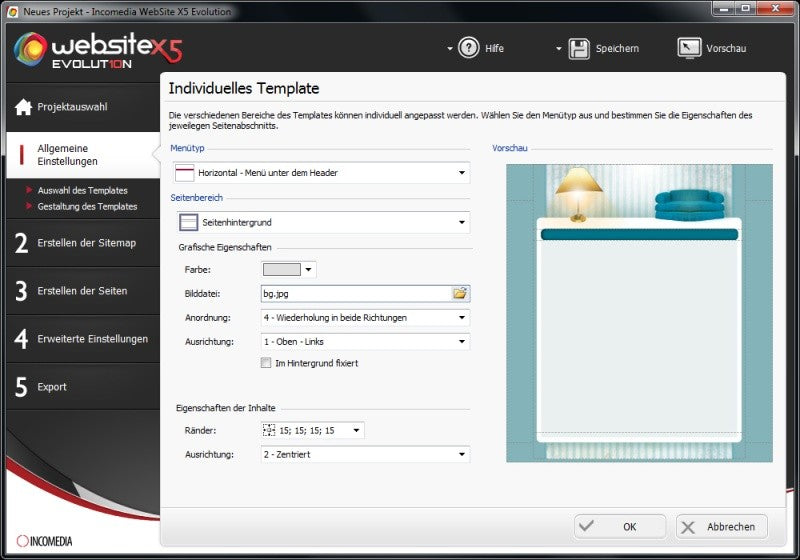Click the Ränder margins icon
The image size is (800, 560).
point(269,430)
